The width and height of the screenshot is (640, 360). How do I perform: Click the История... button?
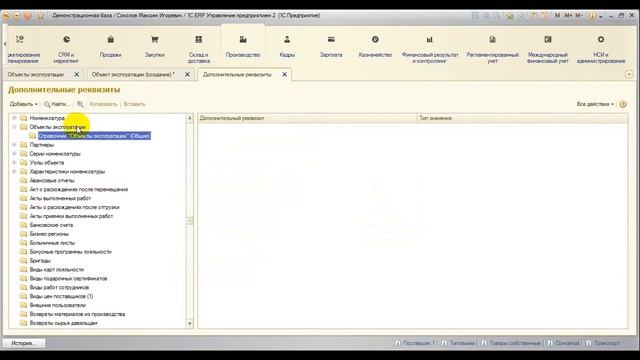pyautogui.click(x=24, y=343)
